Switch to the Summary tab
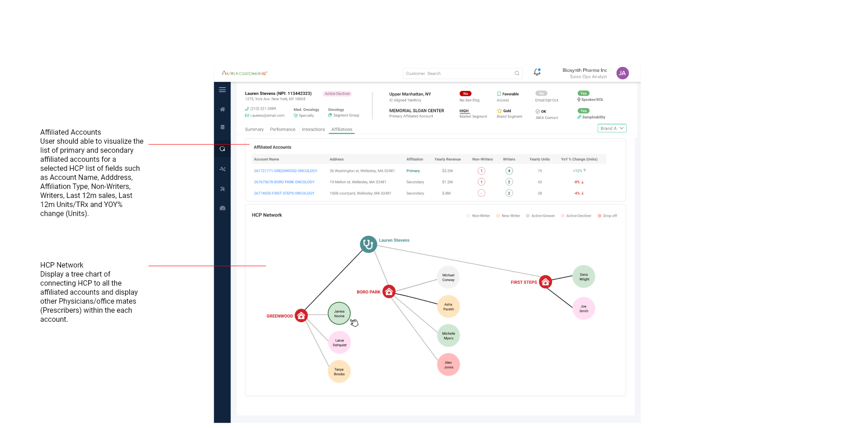The height and width of the screenshot is (428, 868). (254, 130)
